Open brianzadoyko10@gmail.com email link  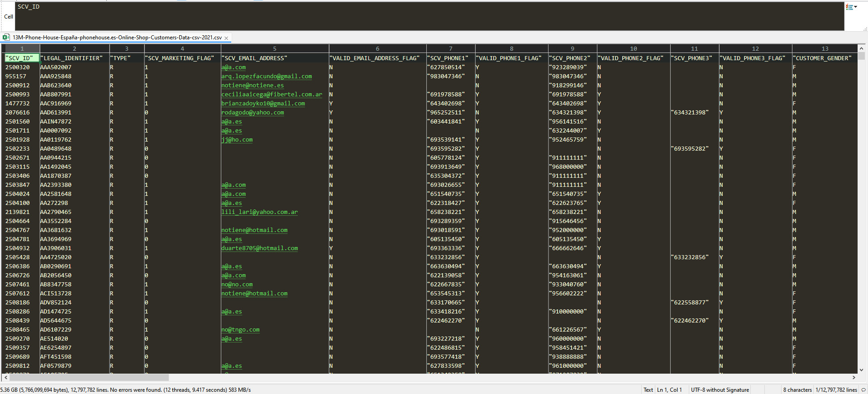[x=263, y=104]
